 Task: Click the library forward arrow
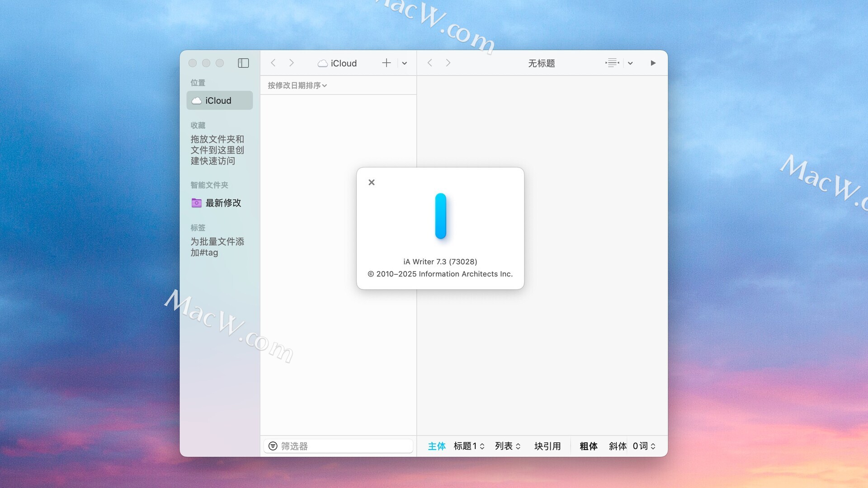coord(292,63)
